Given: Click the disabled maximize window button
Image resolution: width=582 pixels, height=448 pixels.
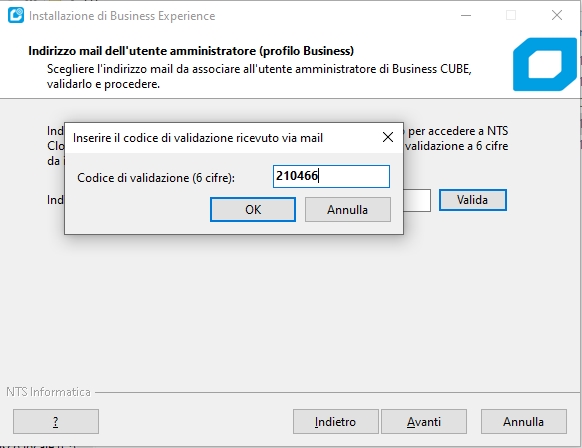Looking at the screenshot, I should tap(511, 16).
